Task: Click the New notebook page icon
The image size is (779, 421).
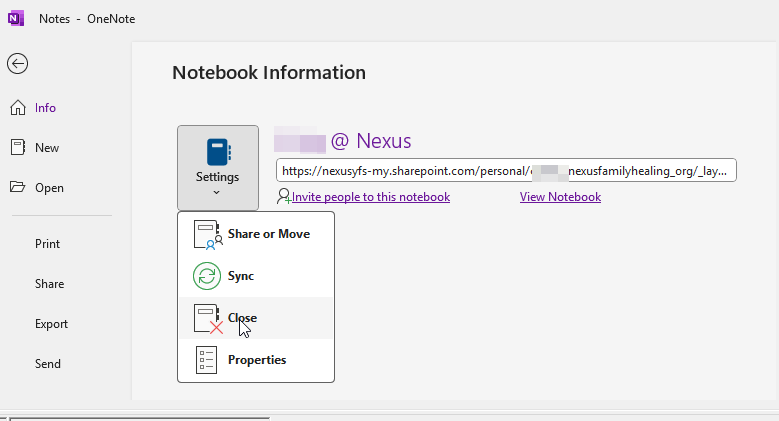Action: (x=18, y=148)
